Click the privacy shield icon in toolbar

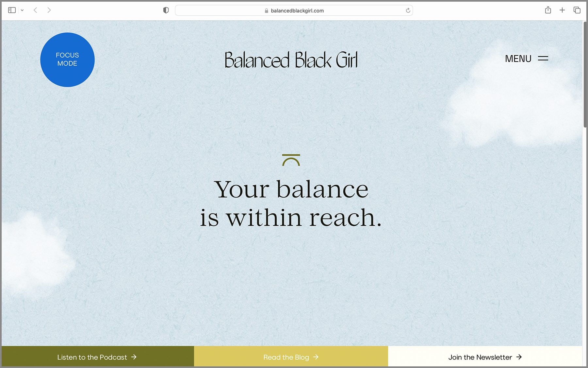coord(166,10)
